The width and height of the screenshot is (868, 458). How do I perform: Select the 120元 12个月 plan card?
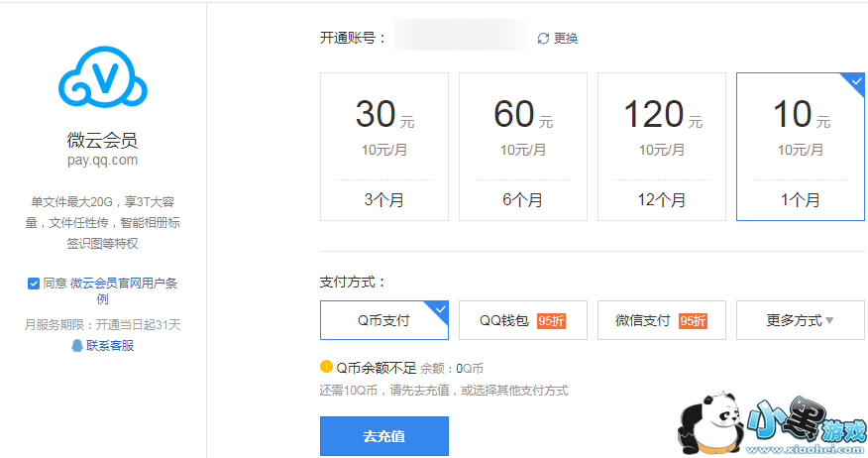662,147
